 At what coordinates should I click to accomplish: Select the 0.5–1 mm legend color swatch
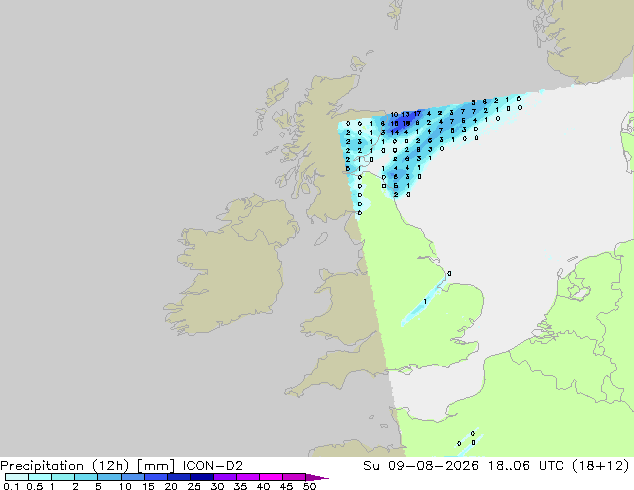tap(40, 477)
